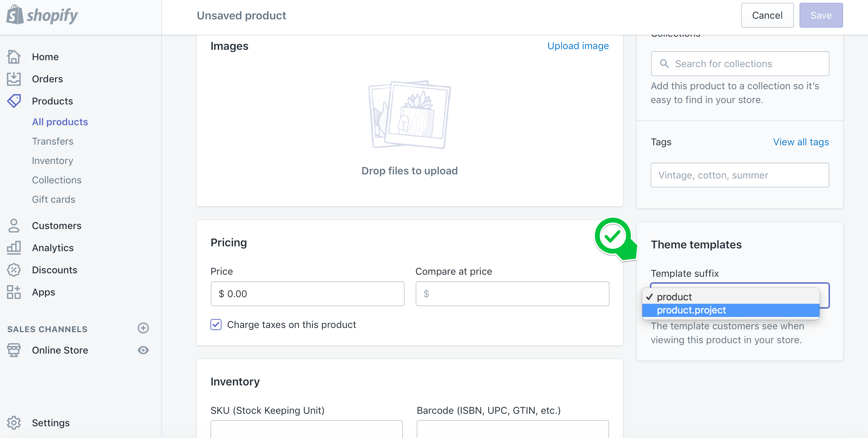
Task: Click the Upload image link
Action: pos(578,46)
